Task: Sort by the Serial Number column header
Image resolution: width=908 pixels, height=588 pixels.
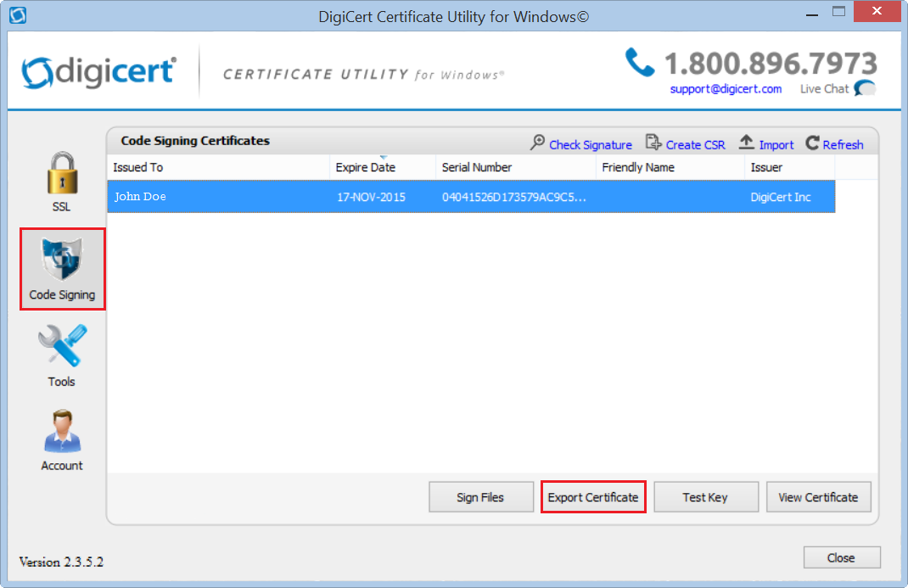Action: click(516, 167)
